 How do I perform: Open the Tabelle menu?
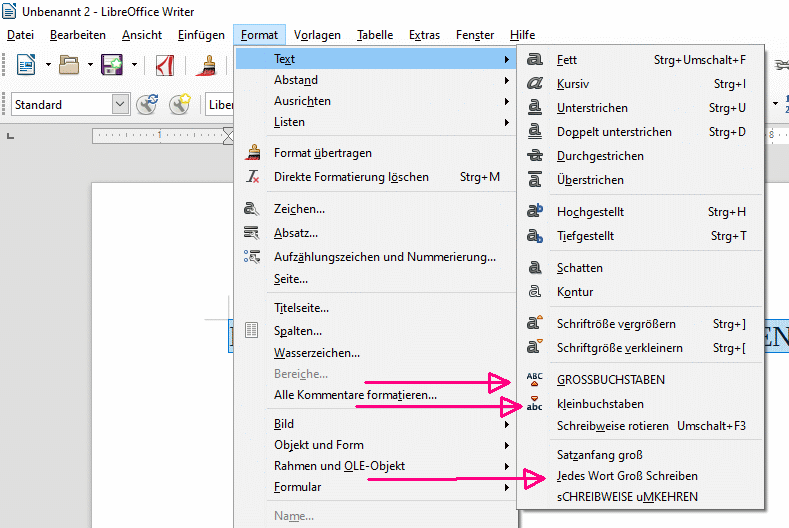tap(375, 35)
